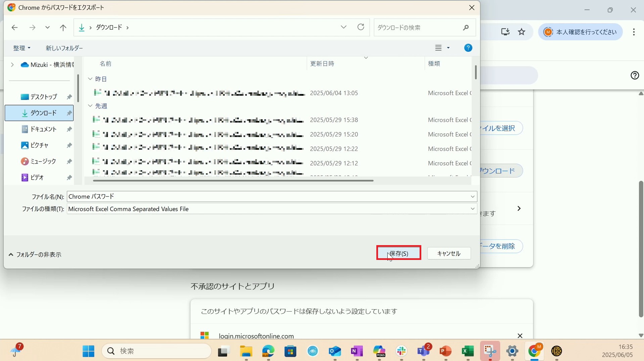
Task: Go up one folder level with the up arrow
Action: (x=63, y=28)
